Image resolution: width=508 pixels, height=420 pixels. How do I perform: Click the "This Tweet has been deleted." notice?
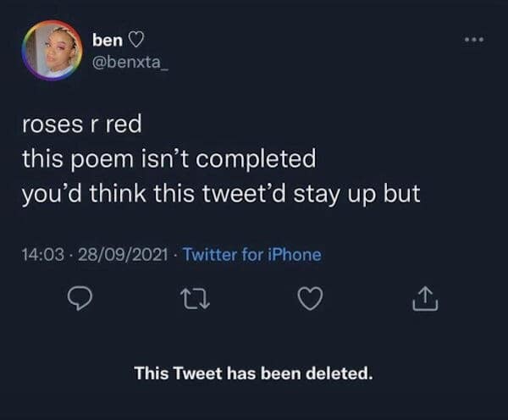coord(253,373)
